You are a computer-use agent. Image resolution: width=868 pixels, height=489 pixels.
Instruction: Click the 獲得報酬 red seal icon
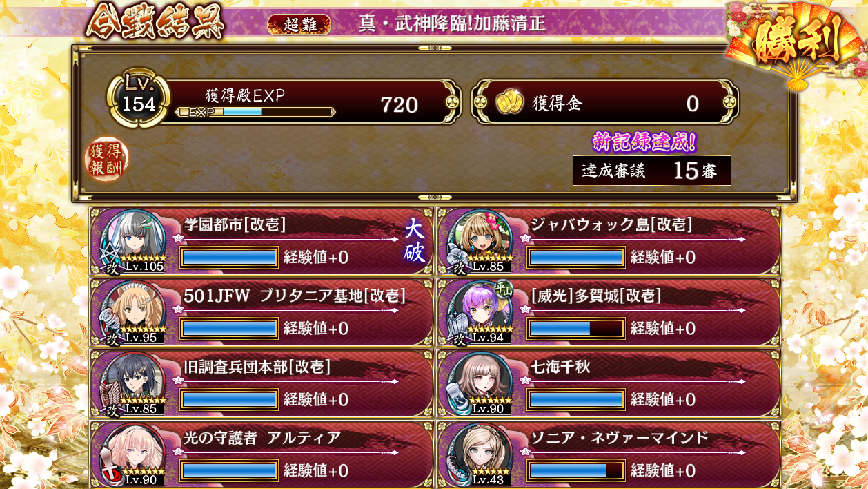pyautogui.click(x=106, y=160)
